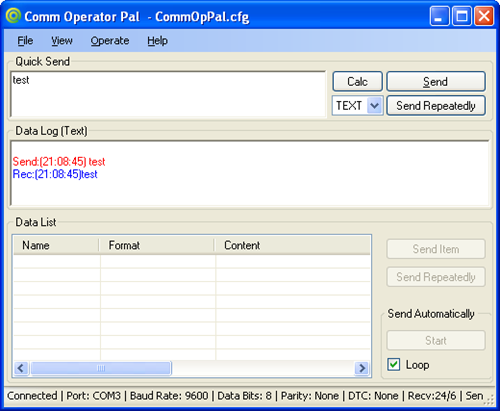The height and width of the screenshot is (411, 500).
Task: Click the Data List horizontal scrollbar thumb
Action: tap(101, 368)
